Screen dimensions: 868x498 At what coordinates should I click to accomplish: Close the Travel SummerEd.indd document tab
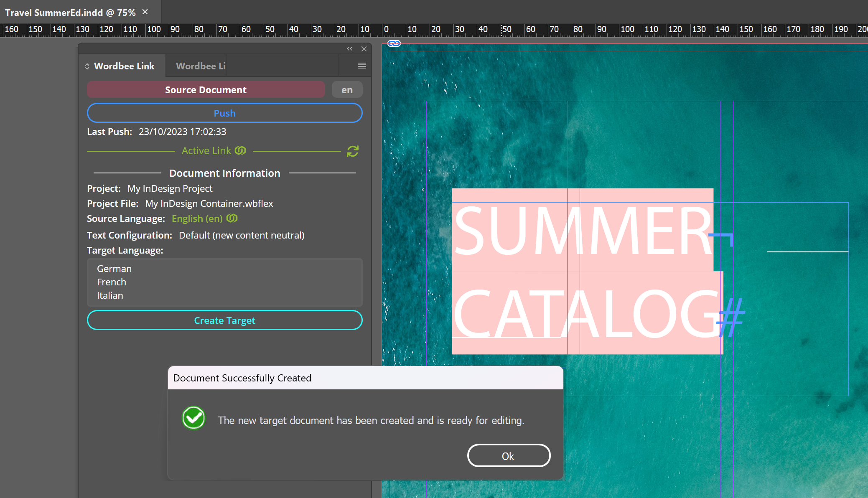(x=145, y=12)
